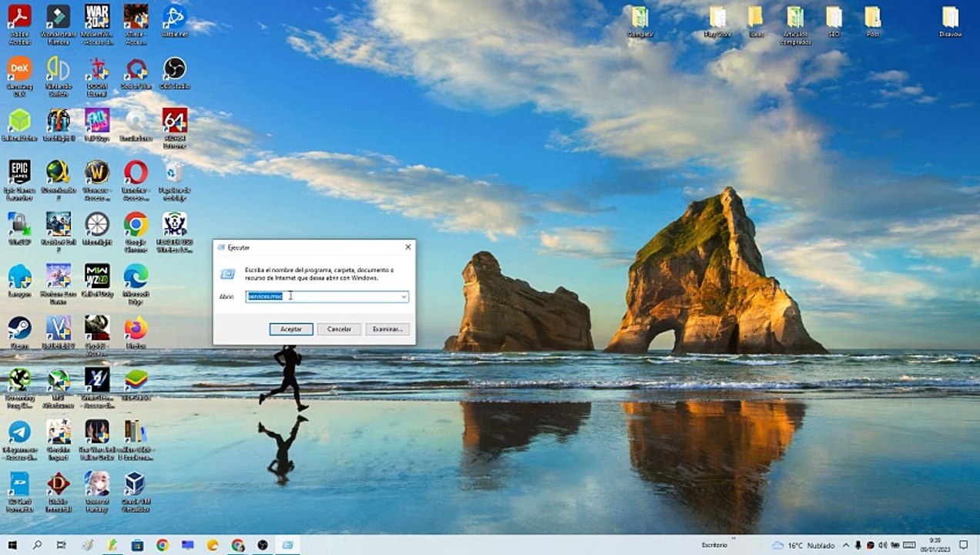The image size is (980, 555).
Task: Click the taskbar search magnifier
Action: (x=37, y=545)
